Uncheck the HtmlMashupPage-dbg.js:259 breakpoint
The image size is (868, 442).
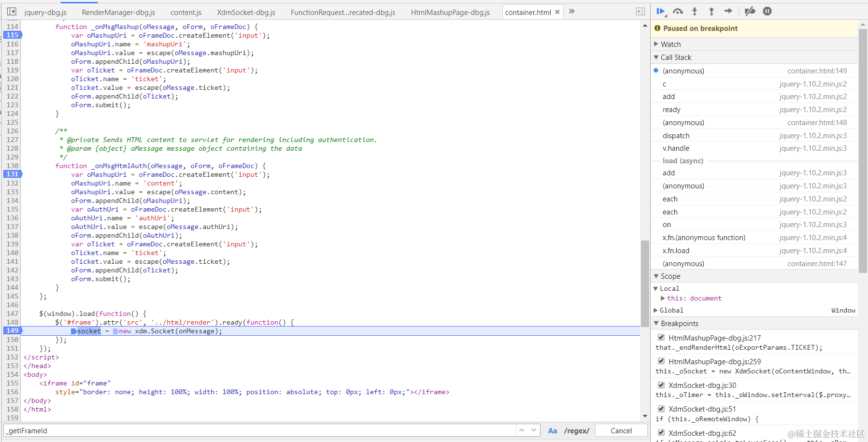point(661,361)
